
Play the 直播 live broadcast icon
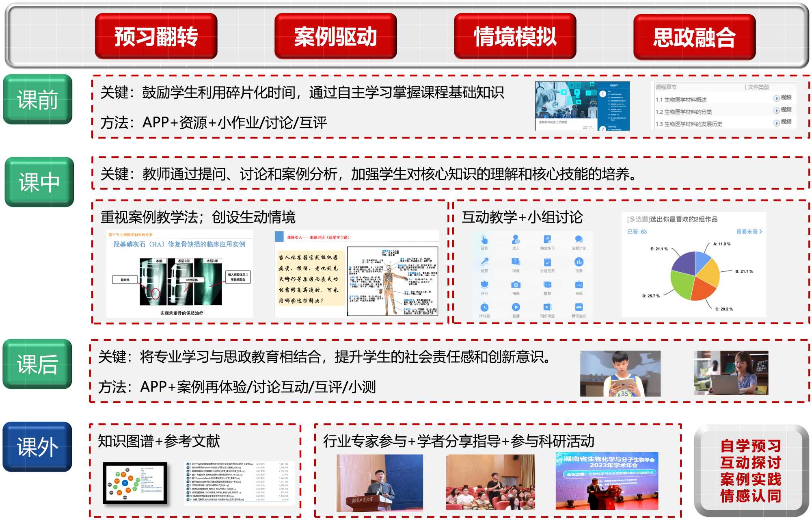pos(516,307)
